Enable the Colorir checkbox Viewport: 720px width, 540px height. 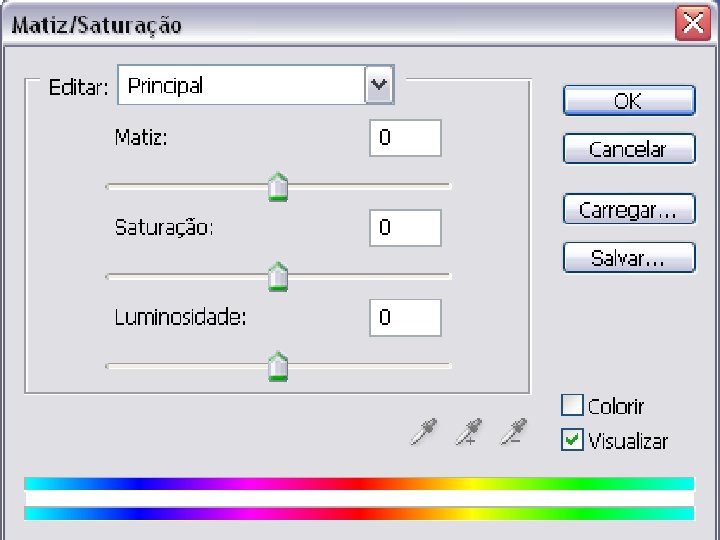pos(572,405)
